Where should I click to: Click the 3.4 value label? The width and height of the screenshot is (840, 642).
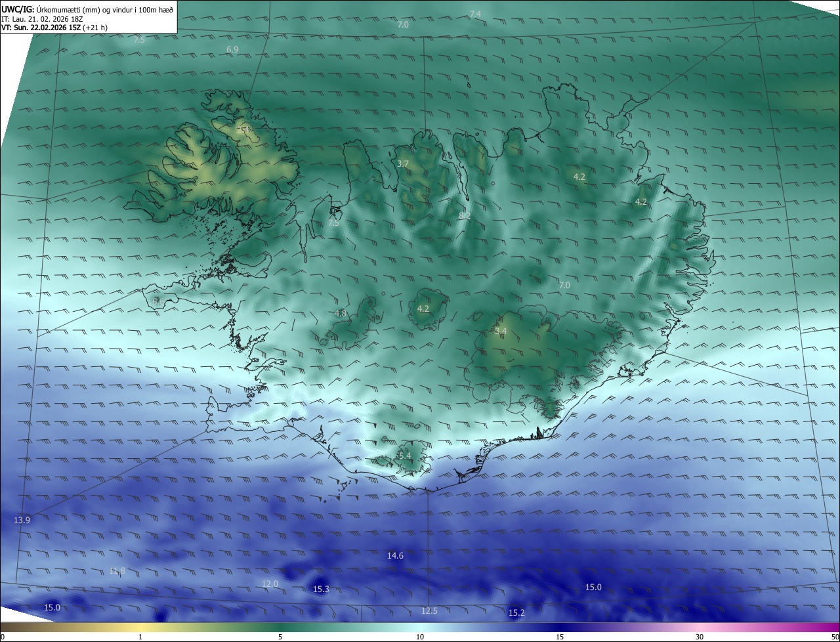pos(501,332)
